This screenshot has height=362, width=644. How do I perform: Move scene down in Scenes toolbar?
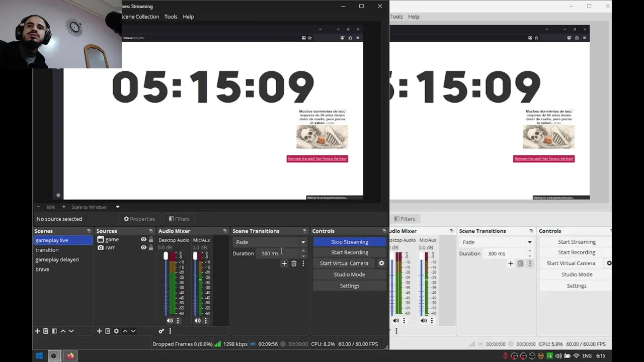point(71,331)
